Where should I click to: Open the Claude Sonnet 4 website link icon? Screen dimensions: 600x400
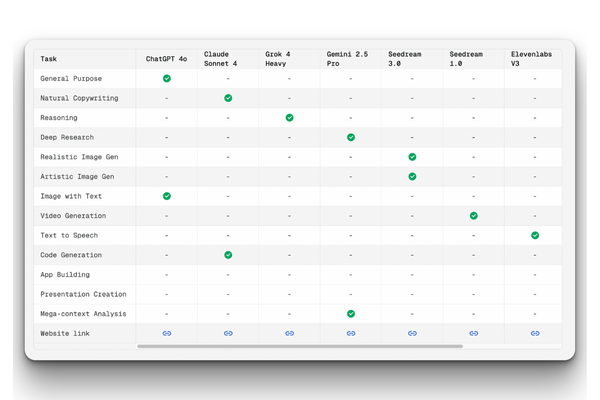[228, 333]
